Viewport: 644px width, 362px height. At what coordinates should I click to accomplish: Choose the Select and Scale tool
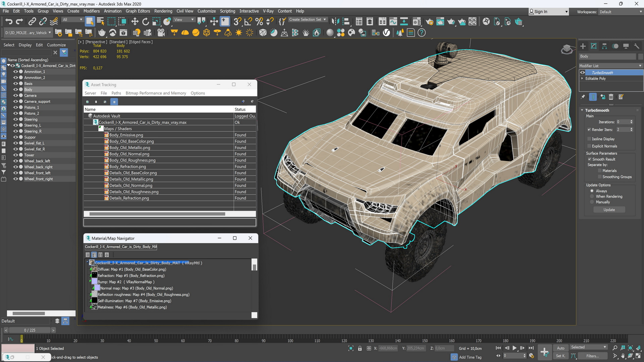click(x=156, y=22)
